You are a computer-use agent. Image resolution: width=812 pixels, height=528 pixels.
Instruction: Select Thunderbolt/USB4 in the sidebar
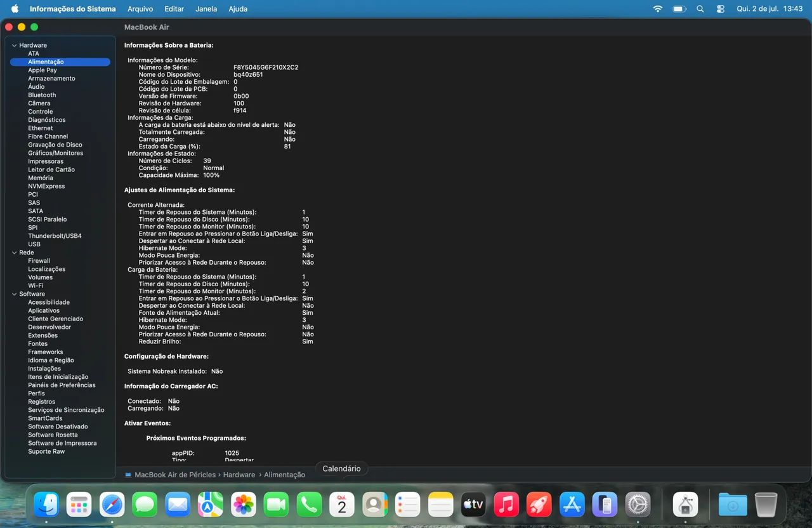point(55,236)
